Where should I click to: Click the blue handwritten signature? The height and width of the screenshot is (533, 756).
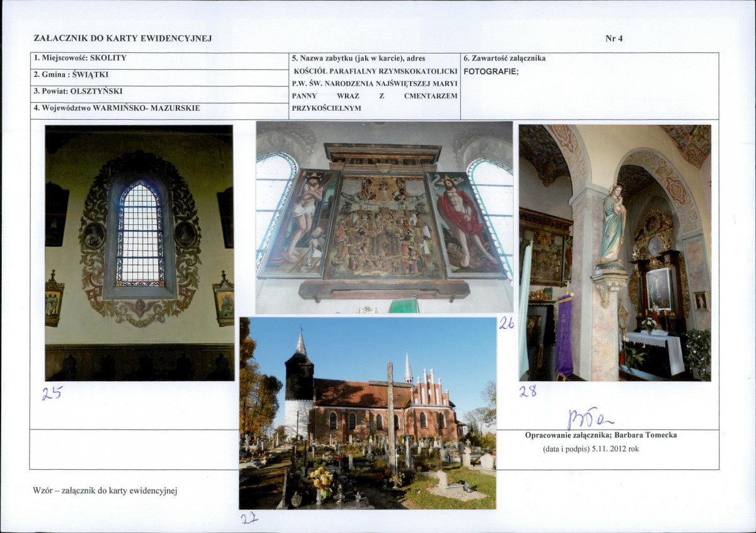tap(590, 418)
